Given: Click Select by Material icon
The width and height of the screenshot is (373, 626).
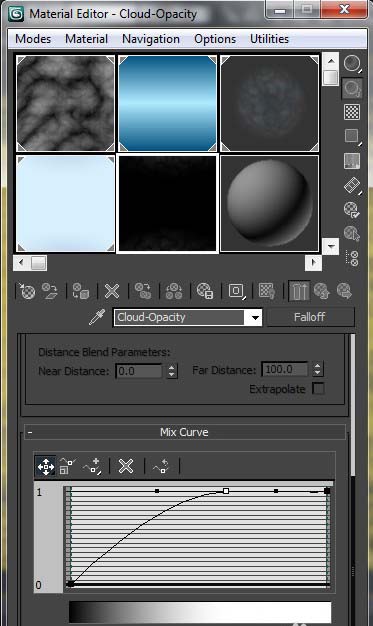Looking at the screenshot, I should coord(352,234).
